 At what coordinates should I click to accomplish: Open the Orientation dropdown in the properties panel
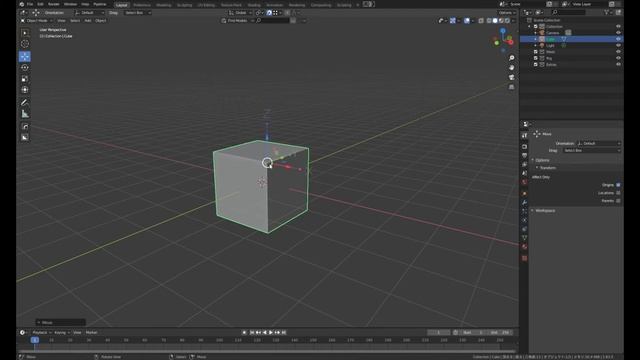[x=599, y=143]
